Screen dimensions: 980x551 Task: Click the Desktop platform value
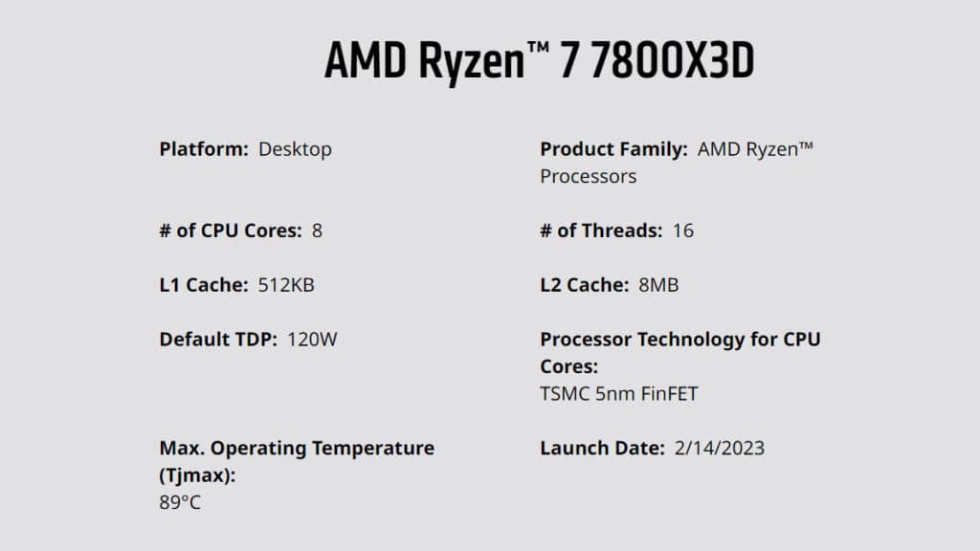click(x=295, y=150)
